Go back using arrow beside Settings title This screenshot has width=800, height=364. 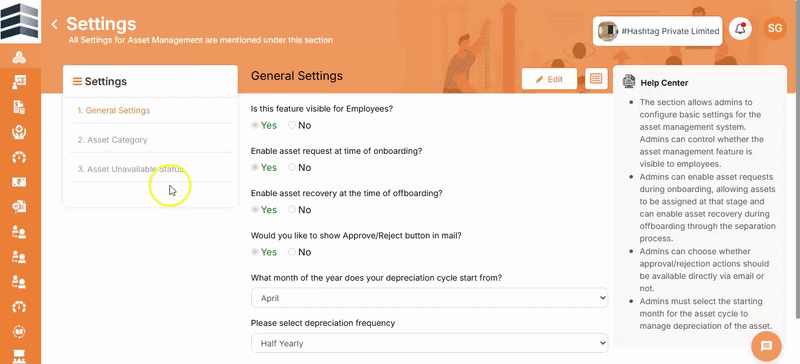(x=54, y=24)
